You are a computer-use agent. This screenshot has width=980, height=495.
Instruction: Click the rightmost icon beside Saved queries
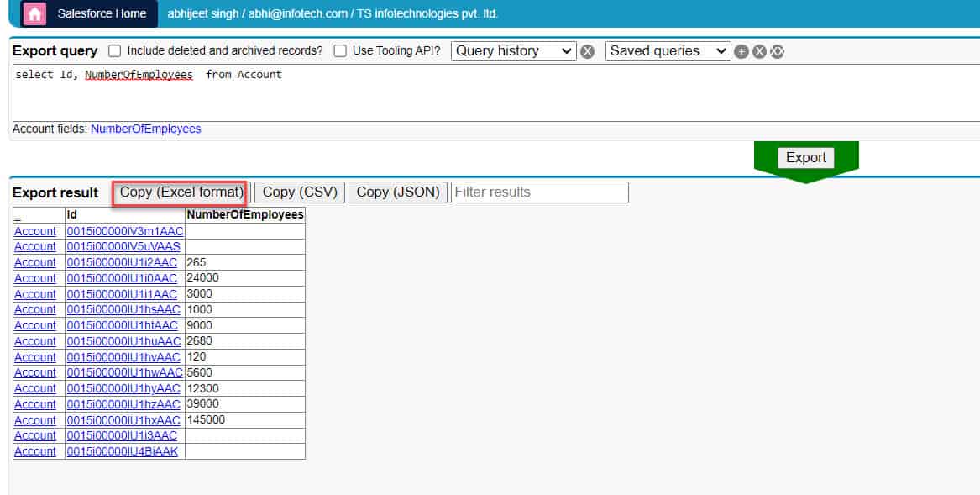tap(777, 50)
